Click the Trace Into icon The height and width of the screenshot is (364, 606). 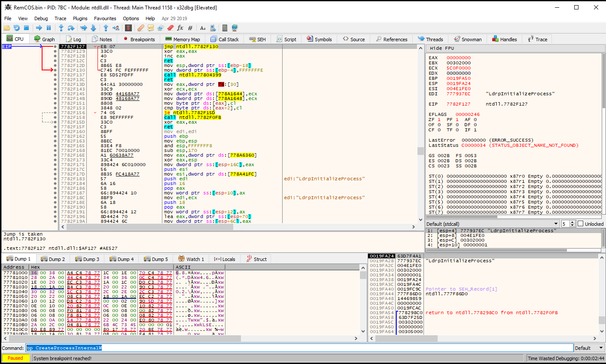(x=83, y=28)
